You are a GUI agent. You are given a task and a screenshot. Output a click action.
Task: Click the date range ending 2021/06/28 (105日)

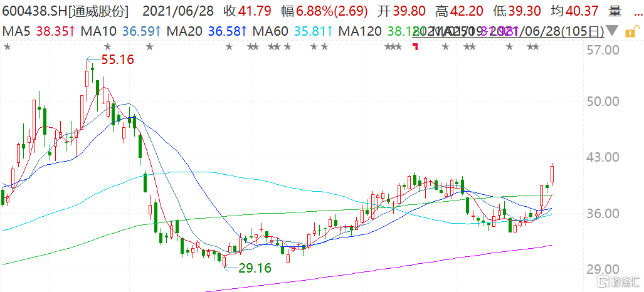coord(509,31)
